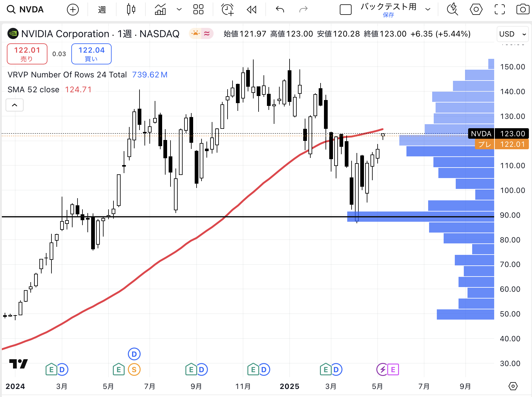Image resolution: width=532 pixels, height=397 pixels.
Task: Click the +6.35 (+5.44%) change value
Action: tap(441, 34)
